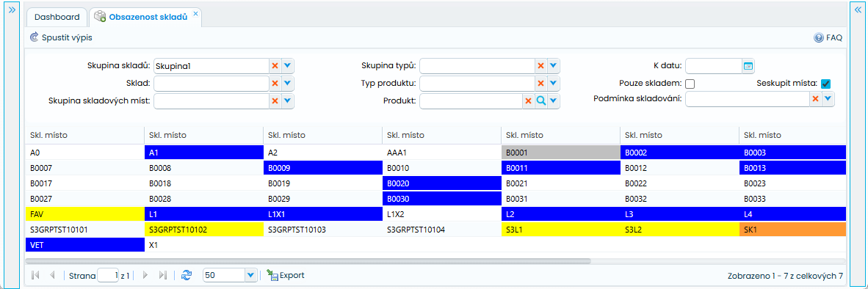Close the Obsazenost skladů tab
This screenshot has width=868, height=289.
coord(195,13)
